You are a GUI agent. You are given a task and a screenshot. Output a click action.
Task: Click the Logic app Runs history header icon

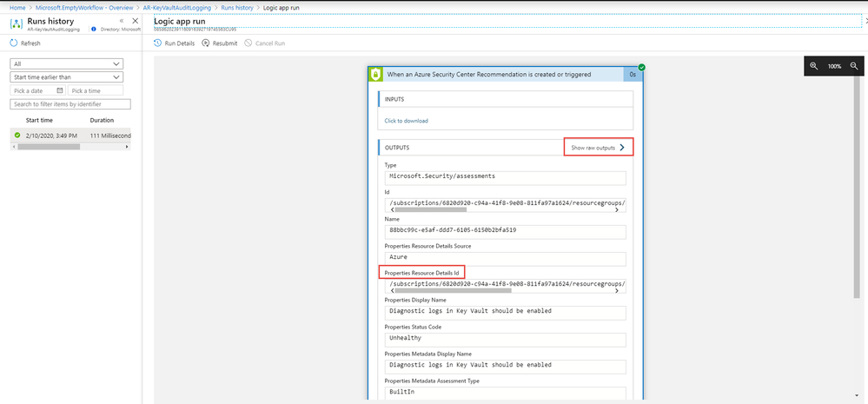tap(17, 24)
